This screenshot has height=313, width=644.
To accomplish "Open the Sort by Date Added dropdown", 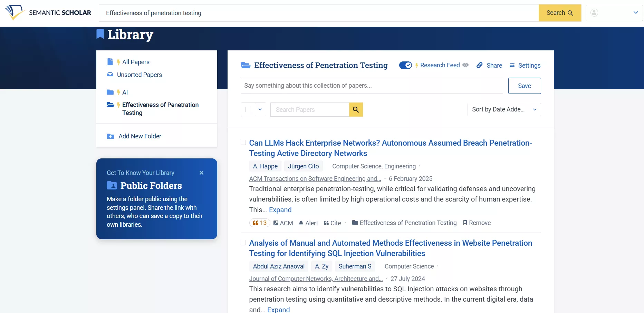I will pos(504,109).
